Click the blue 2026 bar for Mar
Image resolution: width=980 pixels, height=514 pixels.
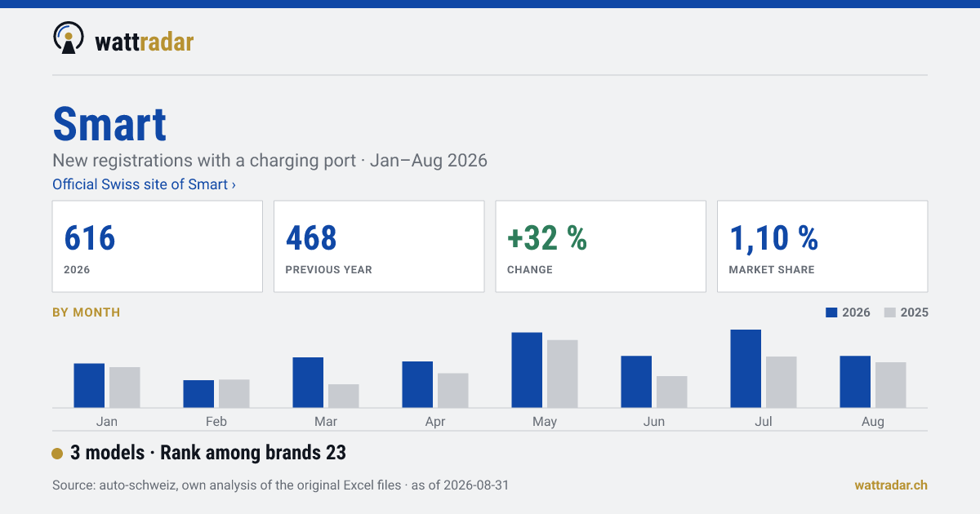tap(308, 383)
